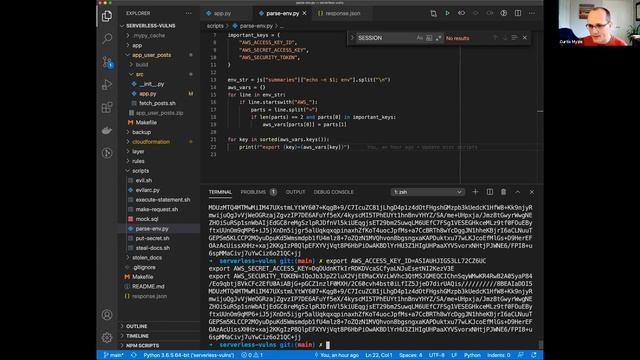Click 'Spaces: 4' indentation setting

tap(411, 355)
